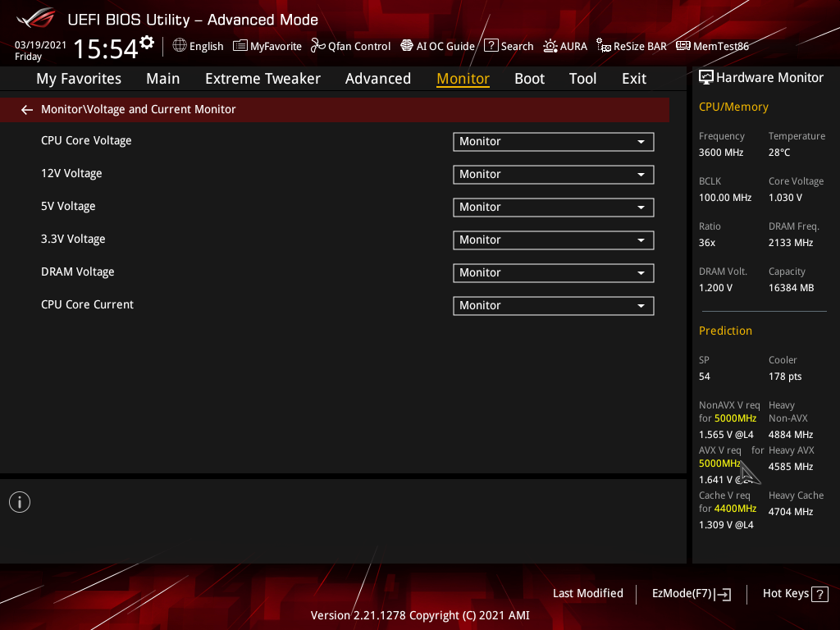Viewport: 840px width, 630px height.
Task: Open the Tool tab
Action: 582,79
